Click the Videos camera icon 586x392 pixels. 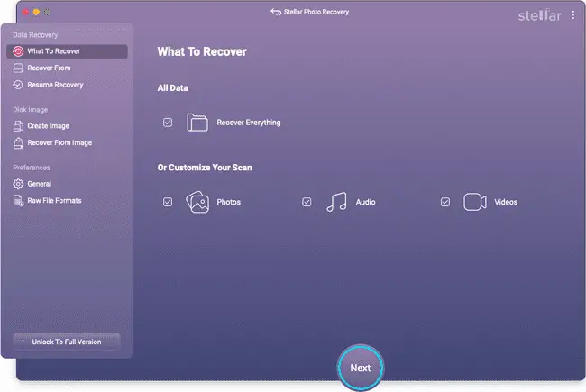click(475, 202)
